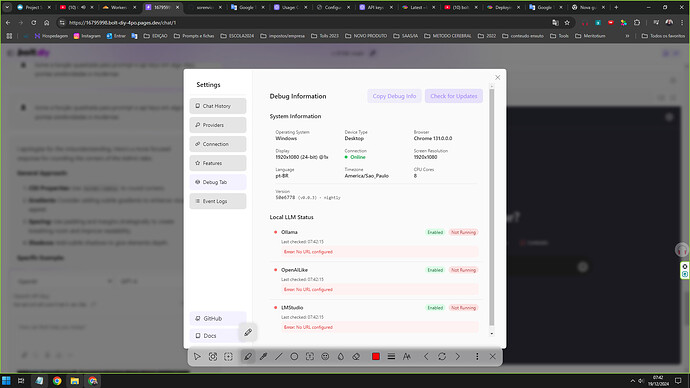Open Event Logs settings tab
This screenshot has height=388, width=690.
218,201
